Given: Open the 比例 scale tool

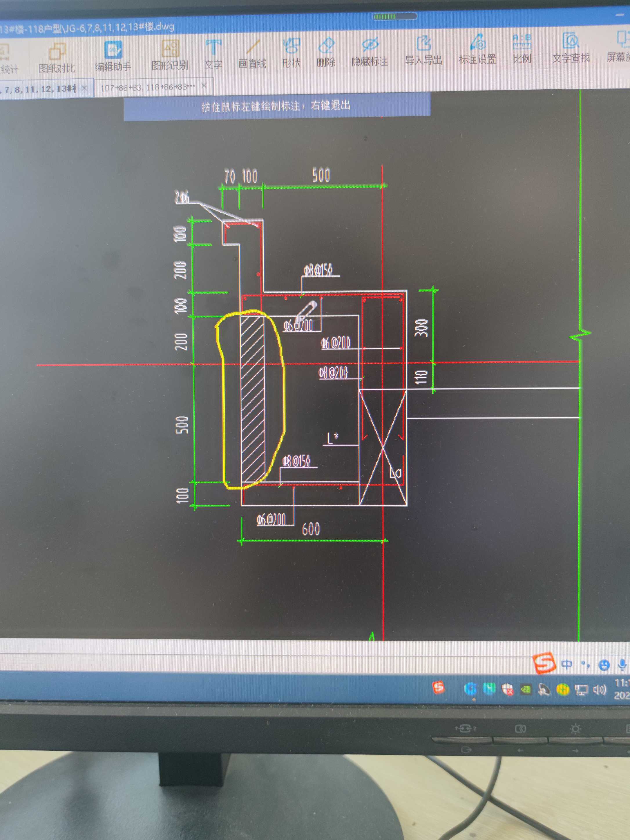Looking at the screenshot, I should [522, 49].
